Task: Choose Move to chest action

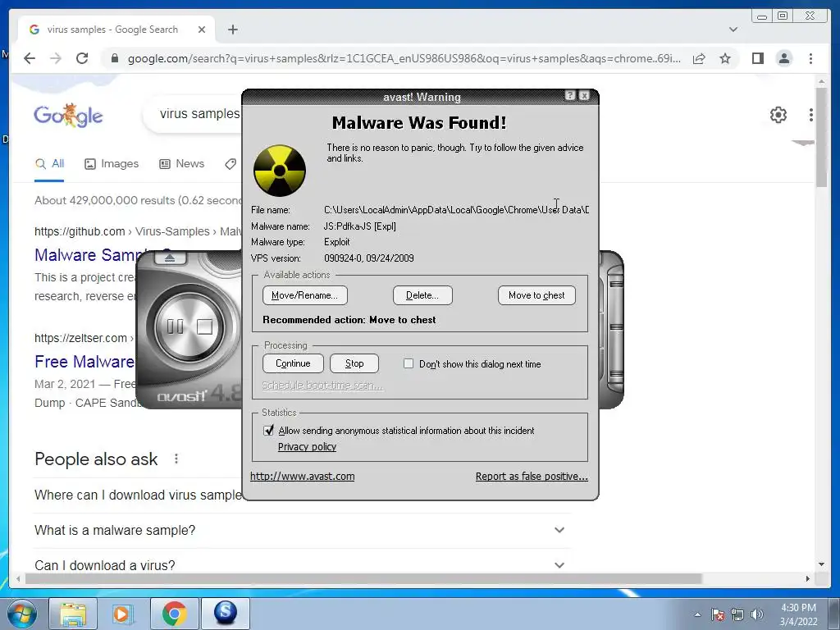Action: tap(536, 295)
